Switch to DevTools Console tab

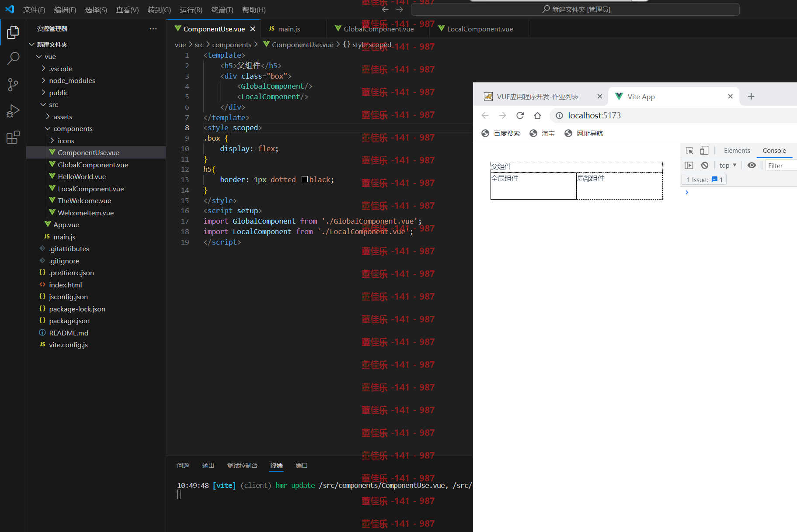point(774,151)
